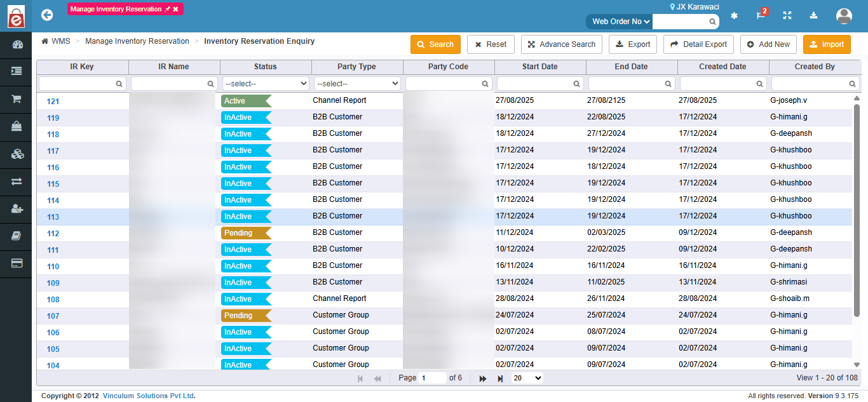Click the Party Code filter field
This screenshot has height=402, width=868.
tap(449, 83)
